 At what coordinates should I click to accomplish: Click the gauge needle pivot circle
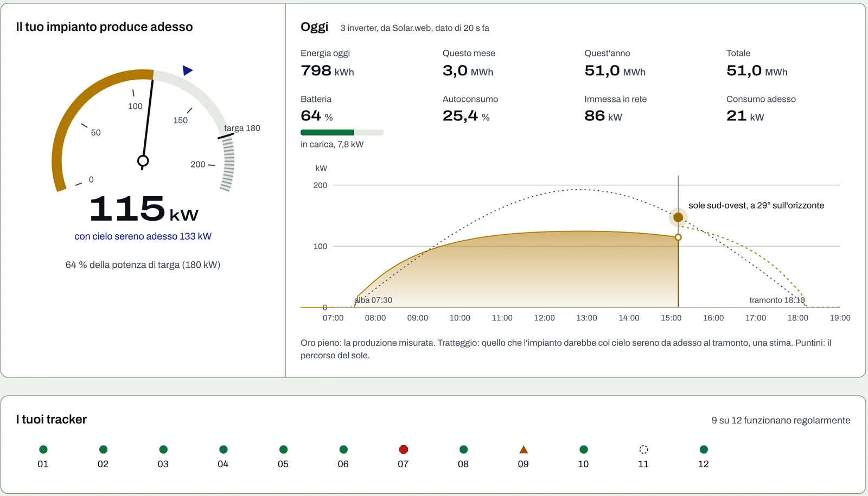pos(143,161)
